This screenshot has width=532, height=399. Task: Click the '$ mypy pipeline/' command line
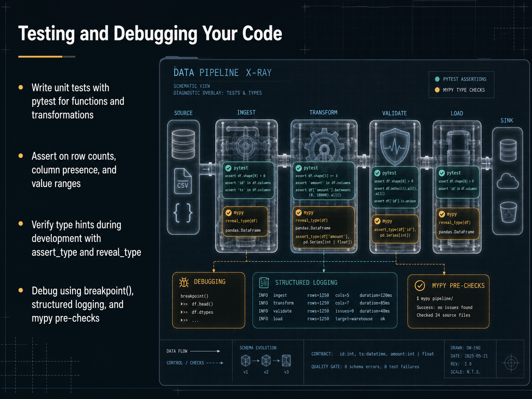[435, 299]
